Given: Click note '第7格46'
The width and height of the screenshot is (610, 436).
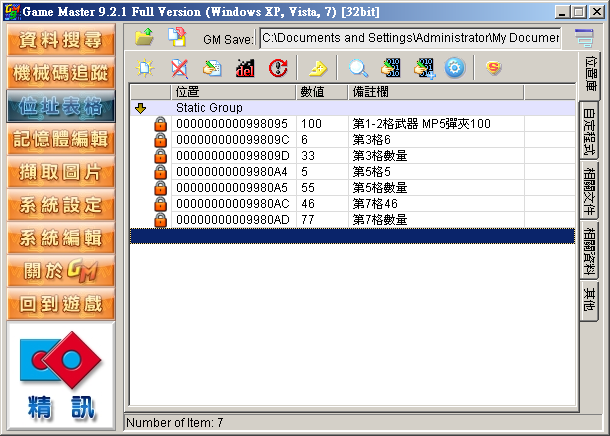Looking at the screenshot, I should (x=375, y=204).
